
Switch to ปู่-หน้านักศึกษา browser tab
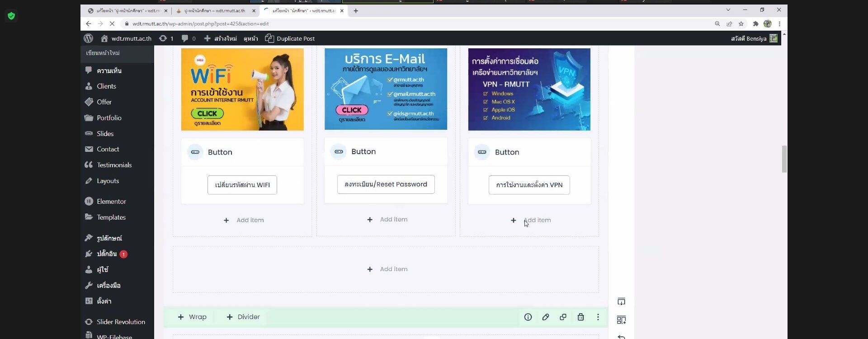(x=215, y=11)
